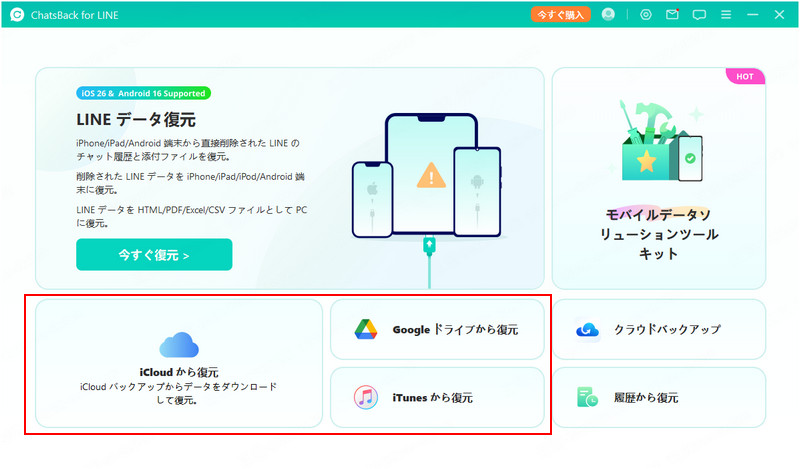Click the history restore document icon
The image size is (800, 469).
click(587, 397)
